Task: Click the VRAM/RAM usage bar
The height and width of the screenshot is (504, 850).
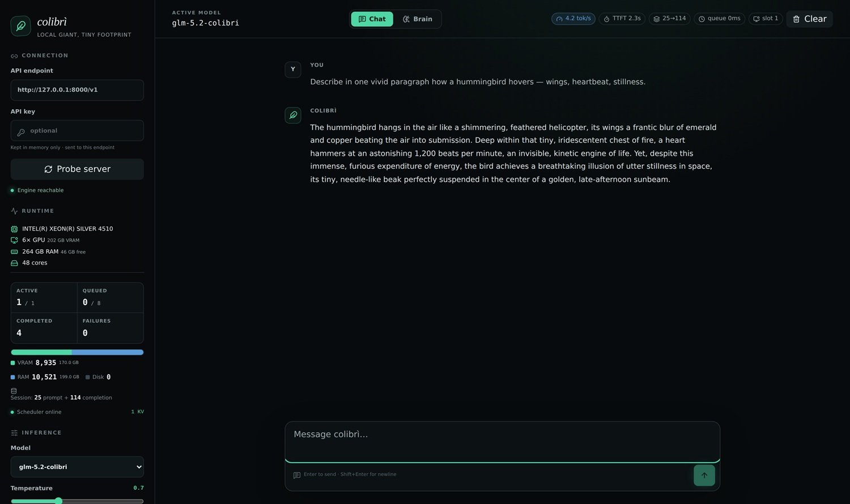Action: point(77,352)
